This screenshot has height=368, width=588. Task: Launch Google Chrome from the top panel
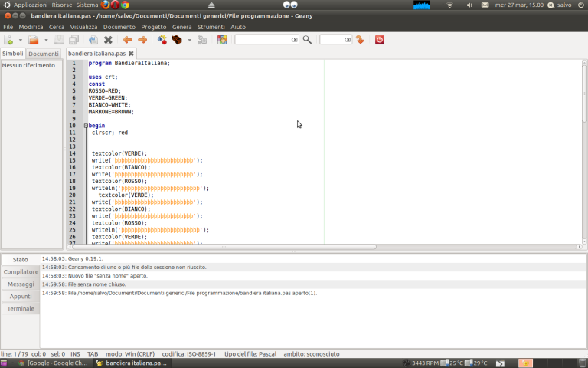tap(125, 5)
